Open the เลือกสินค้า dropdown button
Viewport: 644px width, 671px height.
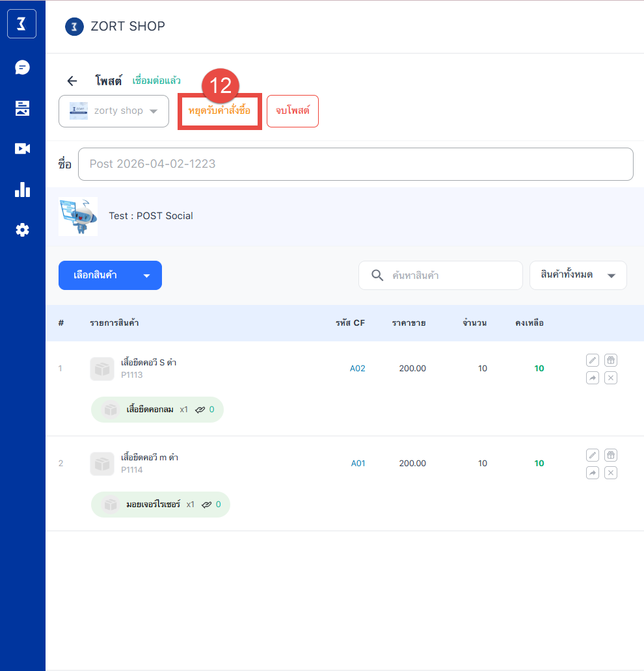click(110, 275)
